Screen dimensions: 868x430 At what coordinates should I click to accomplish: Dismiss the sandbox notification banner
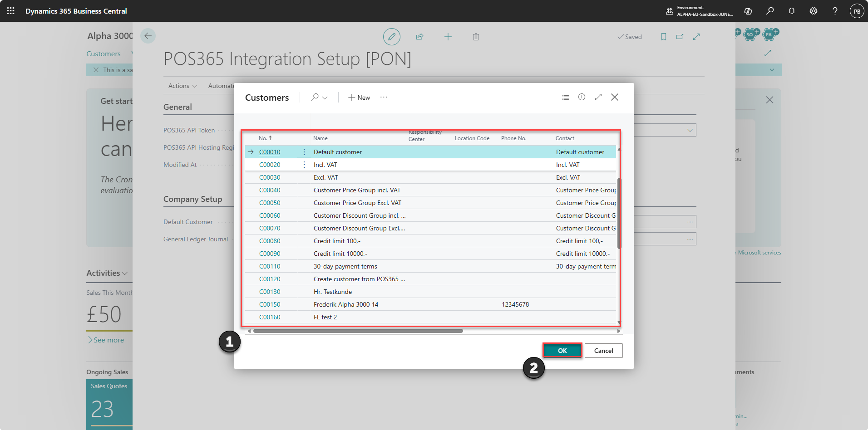pyautogui.click(x=96, y=70)
